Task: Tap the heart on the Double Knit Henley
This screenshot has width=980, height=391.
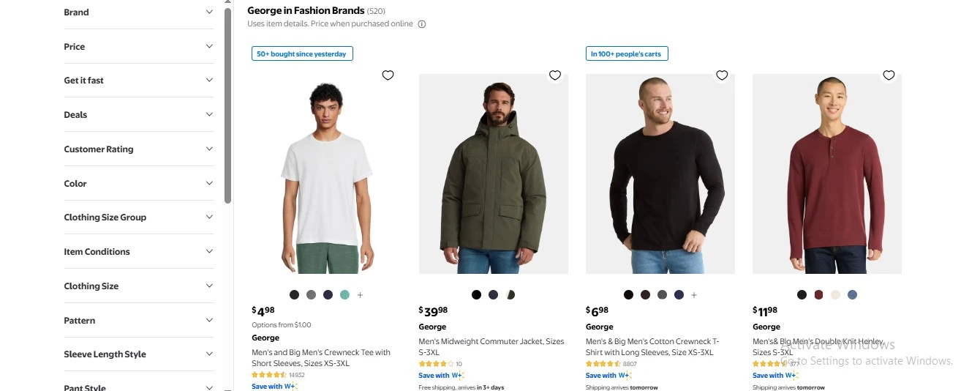Action: 889,75
